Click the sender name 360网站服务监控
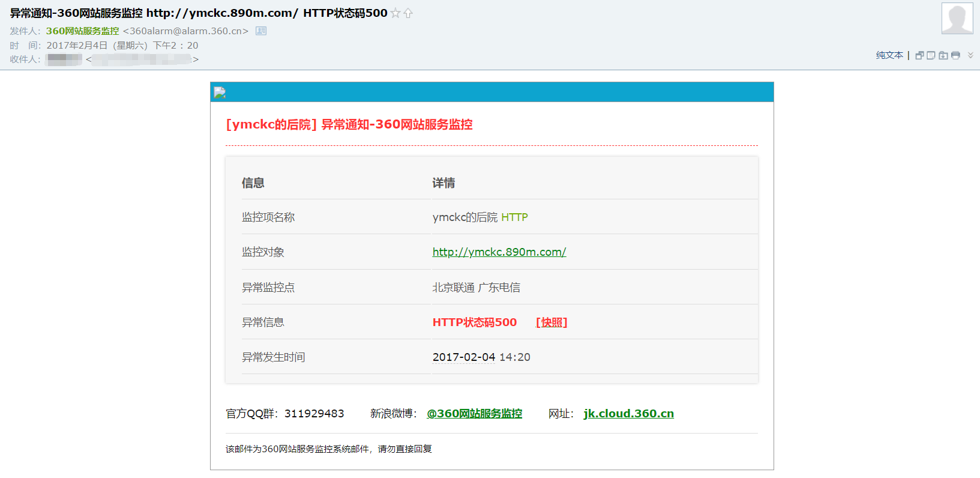This screenshot has height=478, width=980. click(x=83, y=31)
